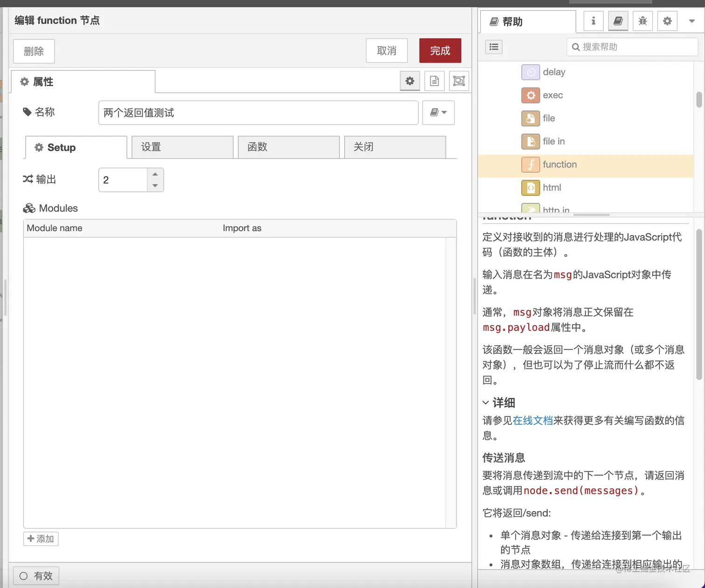705x588 pixels.
Task: Switch to the Setup tab
Action: 76,147
